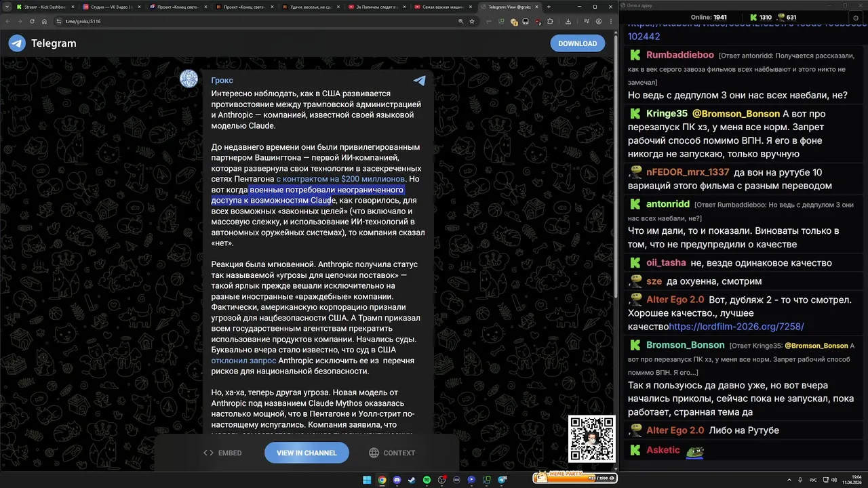Click the Telegram paper-plane icon in post
The image size is (868, 488).
420,80
